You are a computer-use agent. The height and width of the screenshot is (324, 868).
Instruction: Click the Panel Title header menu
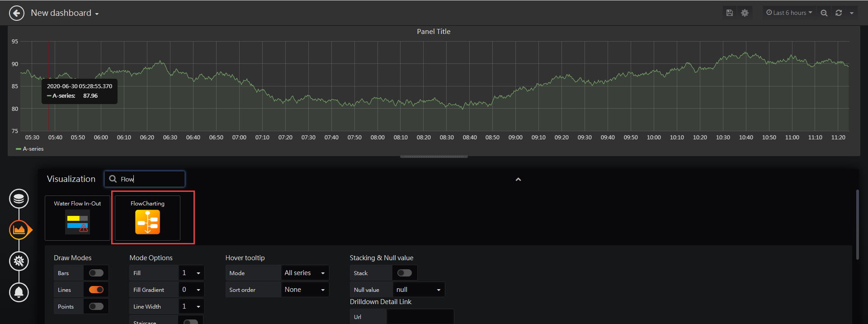(434, 32)
